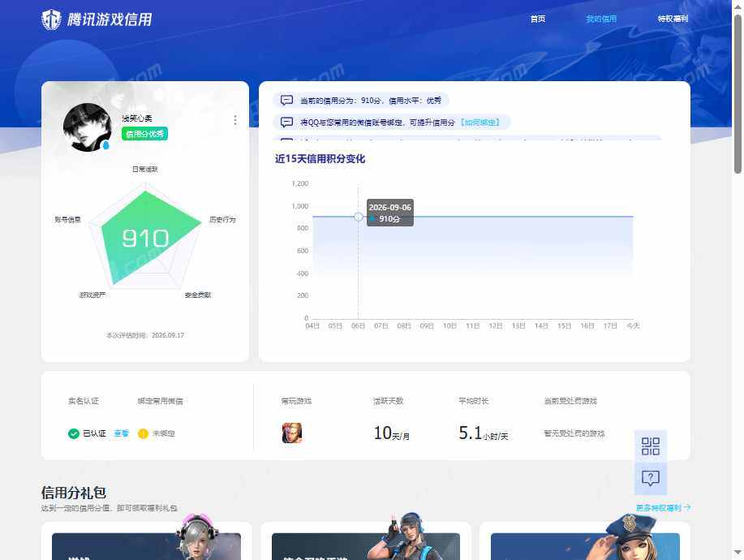Click the green 已认证 checkmark icon
Viewport: 744px width, 560px height.
74,433
